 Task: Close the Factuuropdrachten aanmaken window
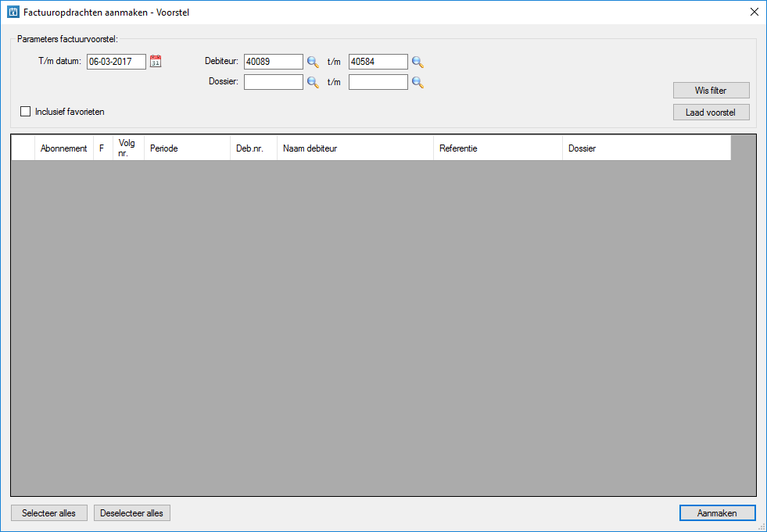point(754,12)
